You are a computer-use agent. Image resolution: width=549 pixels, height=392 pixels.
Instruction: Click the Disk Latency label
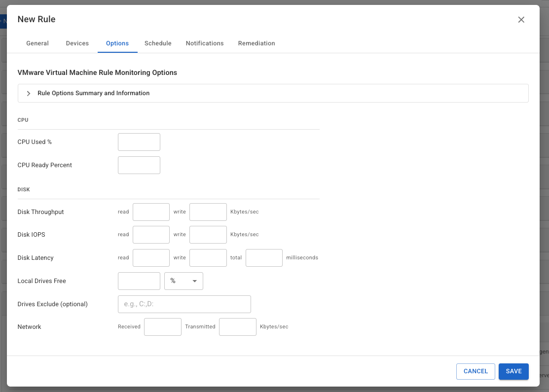(x=36, y=258)
